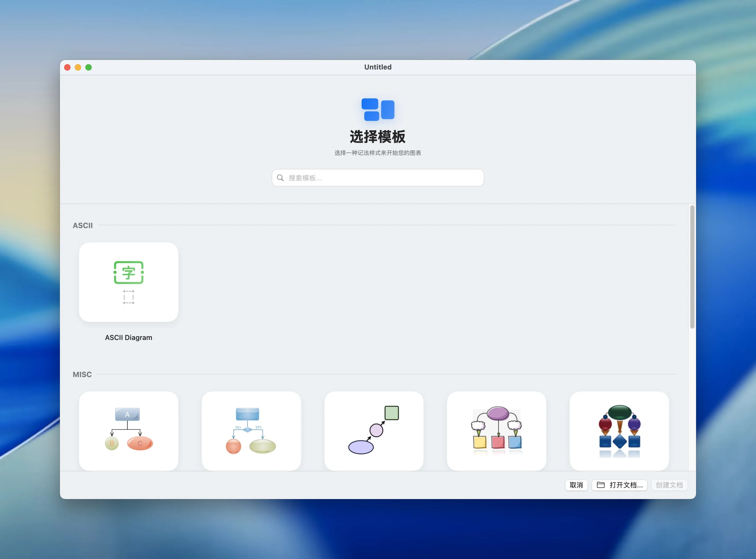Choose the A-B-C tree diagram template
This screenshot has height=559, width=756.
coord(129,431)
